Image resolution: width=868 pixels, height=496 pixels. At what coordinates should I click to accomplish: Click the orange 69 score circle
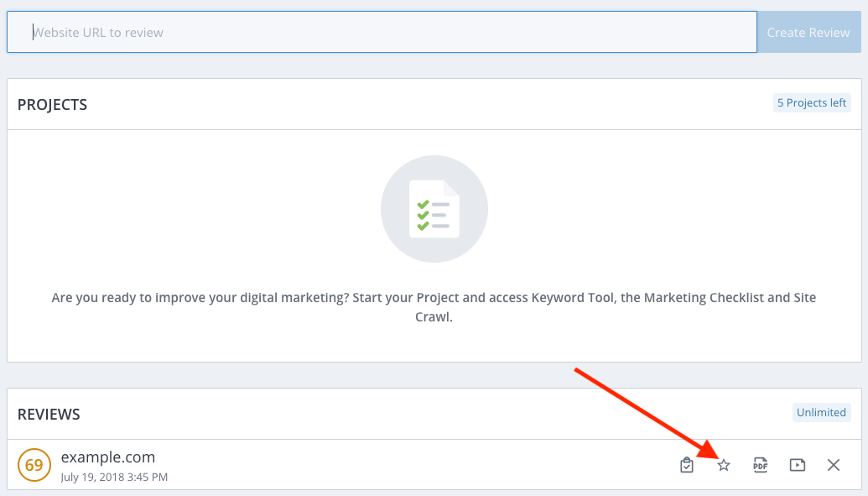(34, 464)
